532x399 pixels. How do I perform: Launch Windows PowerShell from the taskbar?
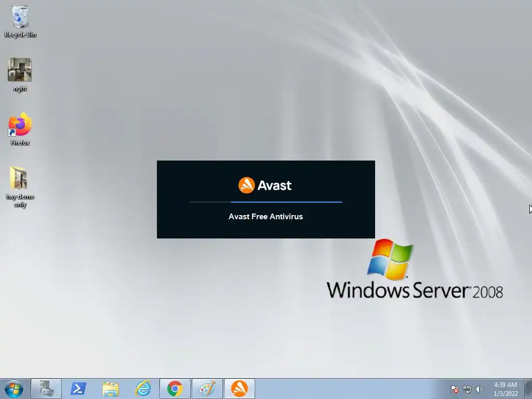78,389
